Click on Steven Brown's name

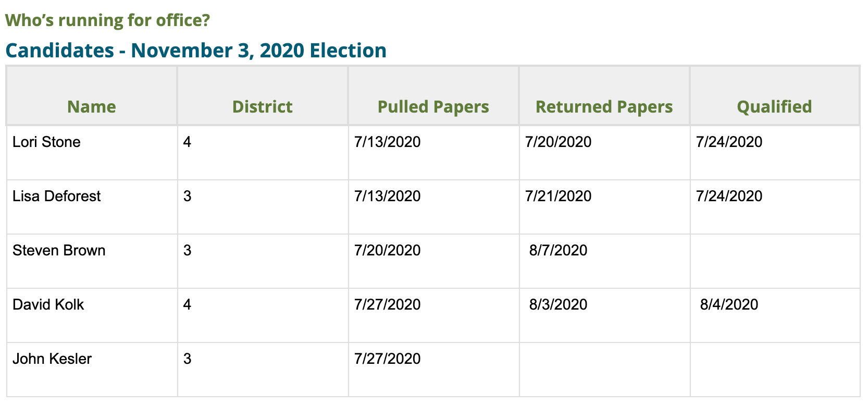(59, 250)
